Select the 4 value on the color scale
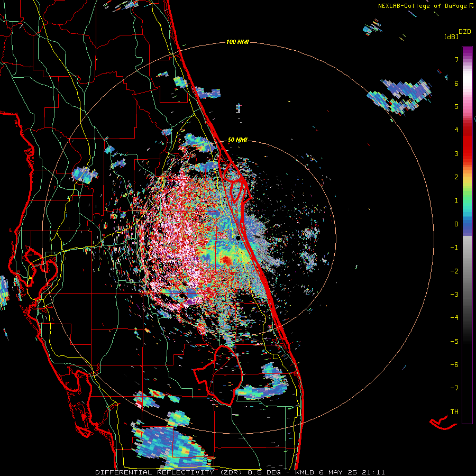The width and height of the screenshot is (476, 476). click(x=456, y=130)
